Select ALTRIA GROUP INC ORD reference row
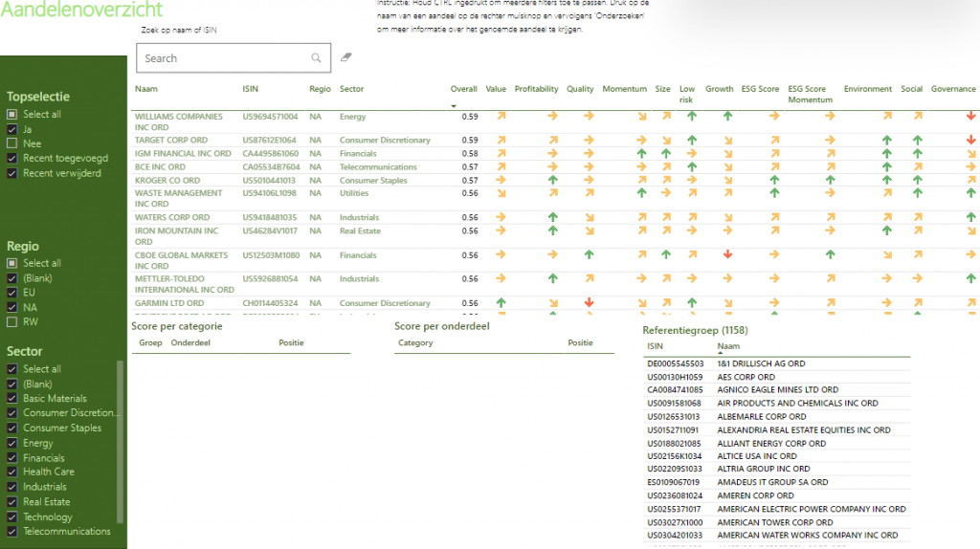The width and height of the screenshot is (980, 549). [x=764, y=469]
